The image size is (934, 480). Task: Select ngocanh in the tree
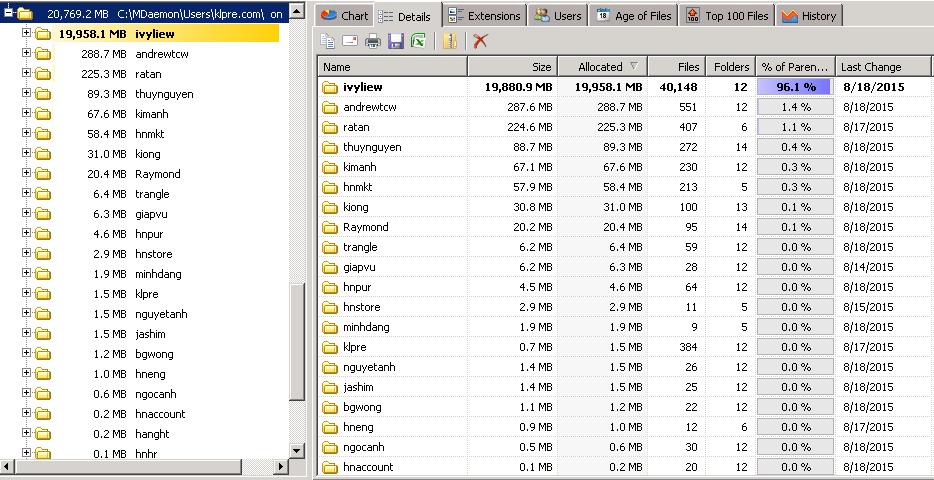[x=155, y=394]
